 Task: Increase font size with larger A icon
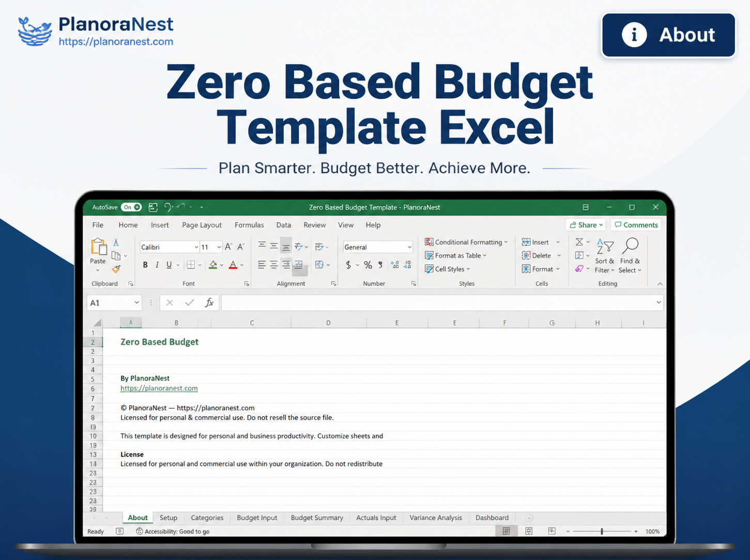click(x=228, y=247)
